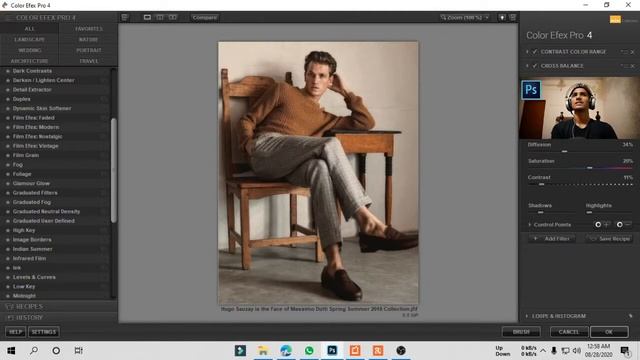Open Microsoft Edge from the taskbar
Screen dimensions: 640x360
point(286,351)
